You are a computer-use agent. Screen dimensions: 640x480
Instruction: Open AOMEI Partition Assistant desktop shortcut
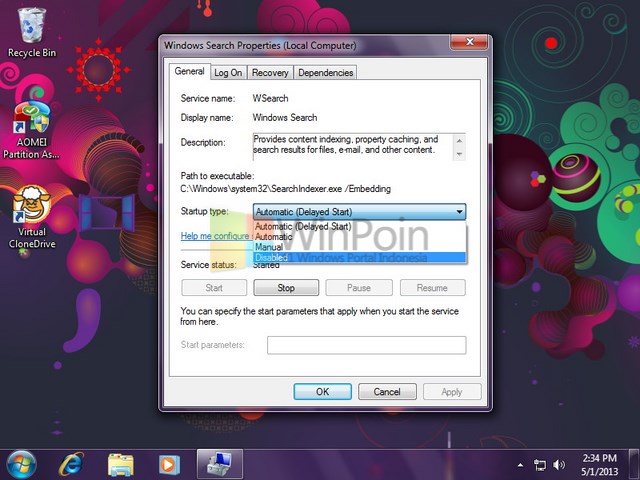31,130
